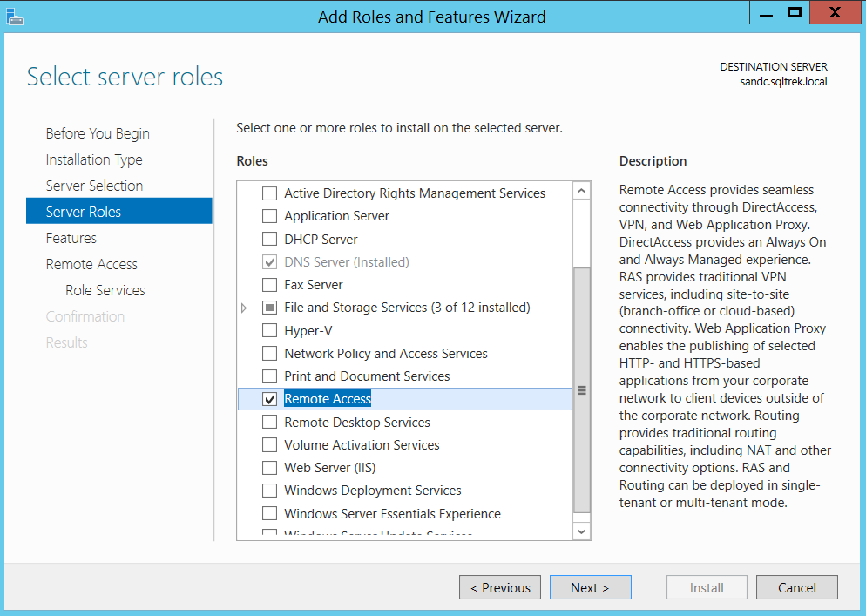This screenshot has width=866, height=616.
Task: Enable the Web Server (IIS) checkbox
Action: pos(270,468)
